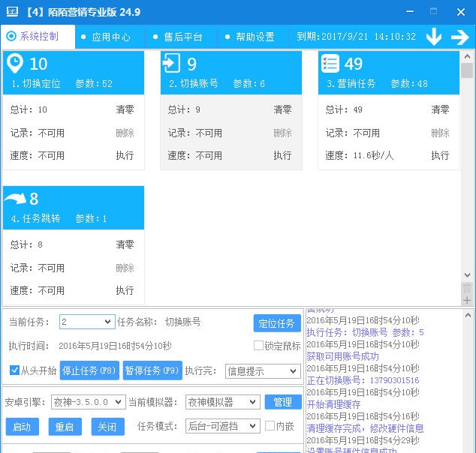476x453 pixels.
Task: Click log entry 正在切换账号: 13790301516
Action: [363, 380]
